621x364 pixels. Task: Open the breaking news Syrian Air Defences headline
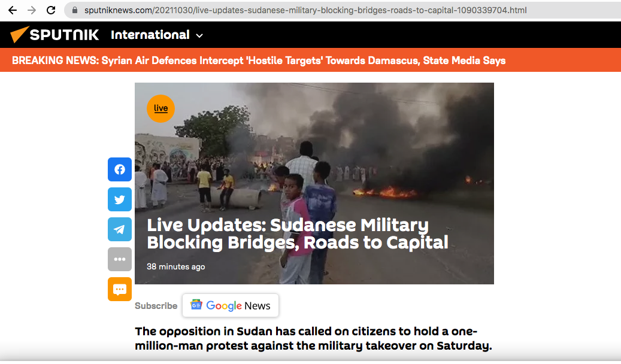point(259,60)
